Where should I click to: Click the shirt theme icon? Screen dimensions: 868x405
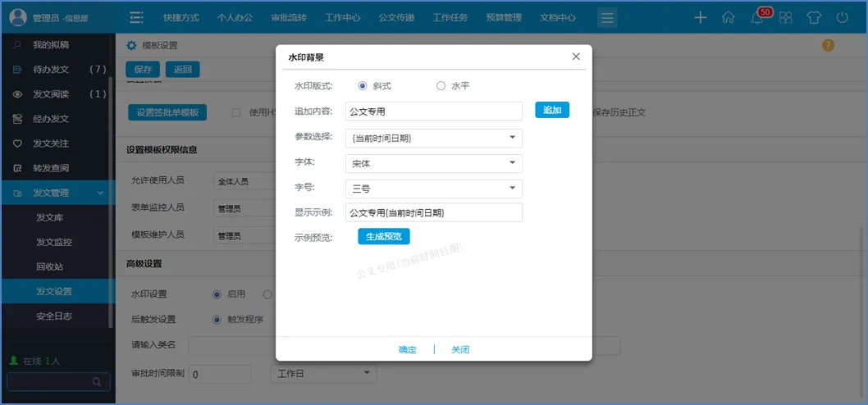[x=813, y=17]
